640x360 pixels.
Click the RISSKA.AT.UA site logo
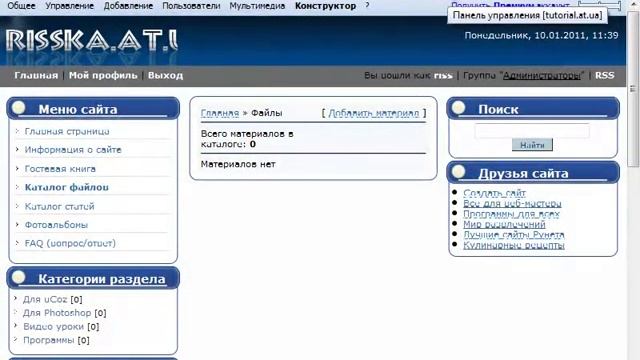tap(92, 41)
